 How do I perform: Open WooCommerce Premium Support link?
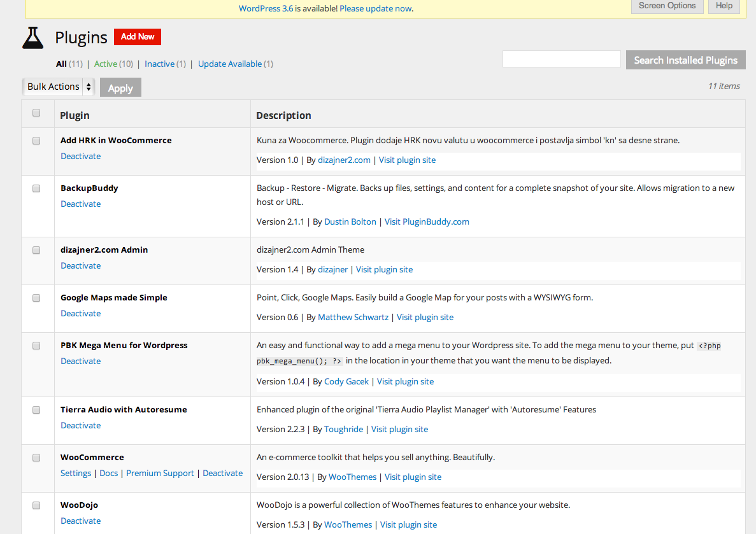click(x=160, y=474)
